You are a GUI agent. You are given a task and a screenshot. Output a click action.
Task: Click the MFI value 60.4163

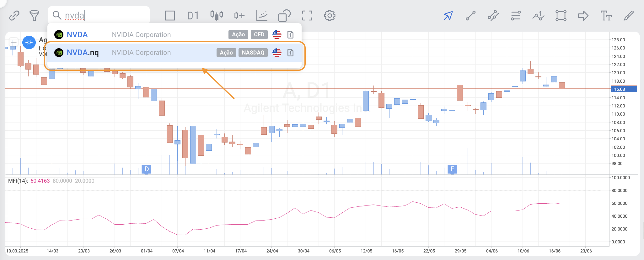[x=40, y=181]
